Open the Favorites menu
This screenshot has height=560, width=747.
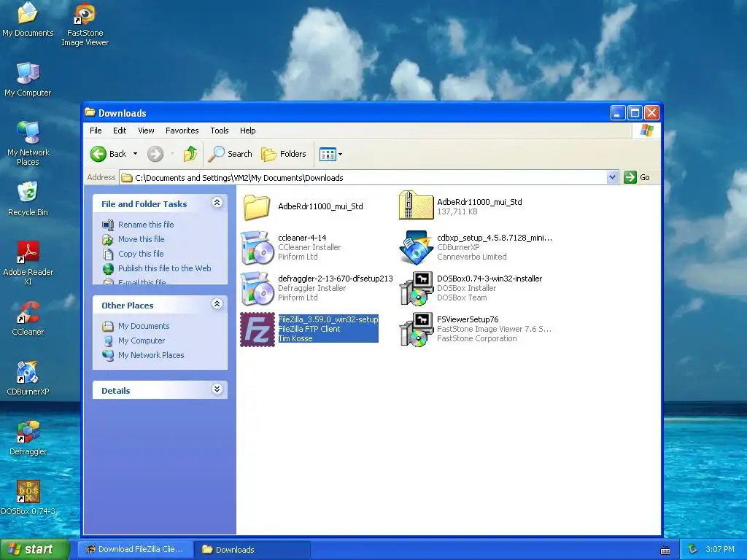182,131
